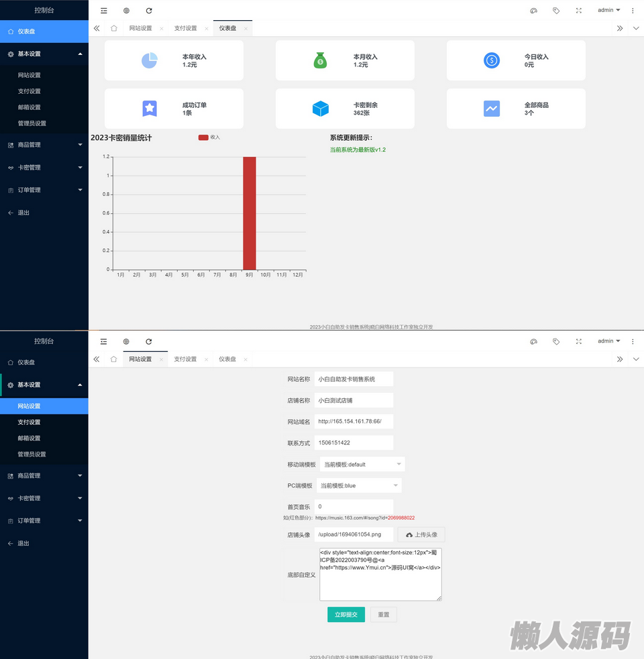644x659 pixels.
Task: Collapse 基本设置 group in upper sidebar
Action: coord(44,54)
